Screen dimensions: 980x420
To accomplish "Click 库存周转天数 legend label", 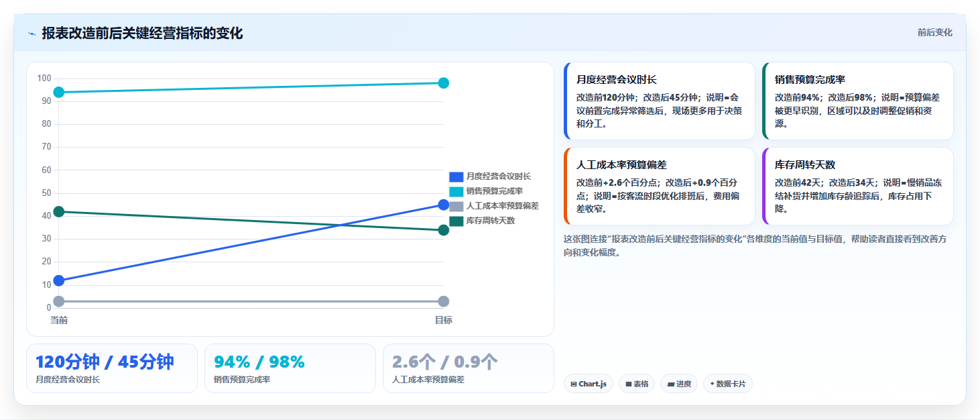I will click(491, 221).
